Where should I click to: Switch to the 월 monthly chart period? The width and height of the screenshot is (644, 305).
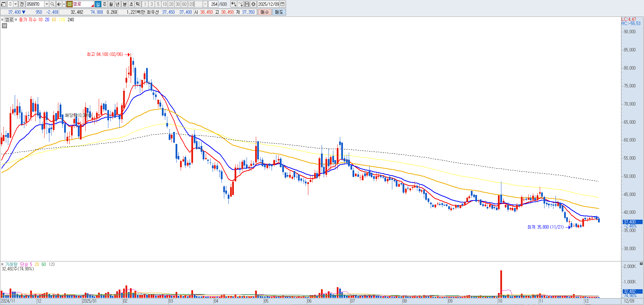(x=111, y=4)
